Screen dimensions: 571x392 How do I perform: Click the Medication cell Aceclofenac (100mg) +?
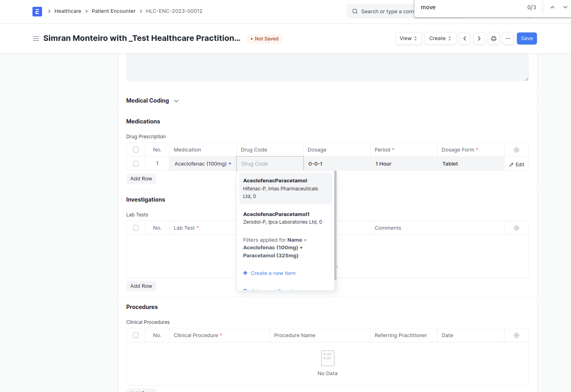[203, 164]
